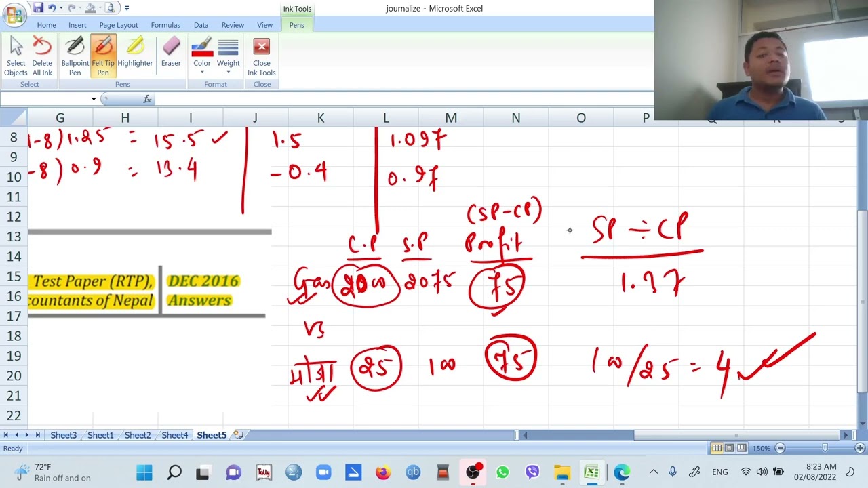Viewport: 868px width, 488px height.
Task: Click the ENG language indicator
Action: (719, 472)
